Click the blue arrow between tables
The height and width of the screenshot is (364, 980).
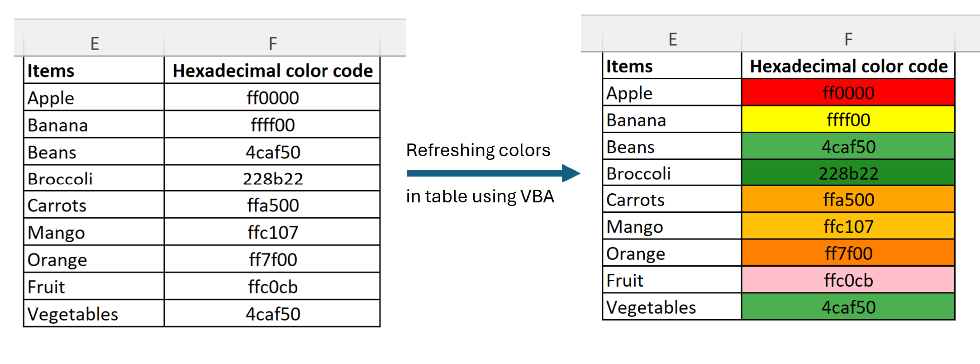click(x=492, y=173)
